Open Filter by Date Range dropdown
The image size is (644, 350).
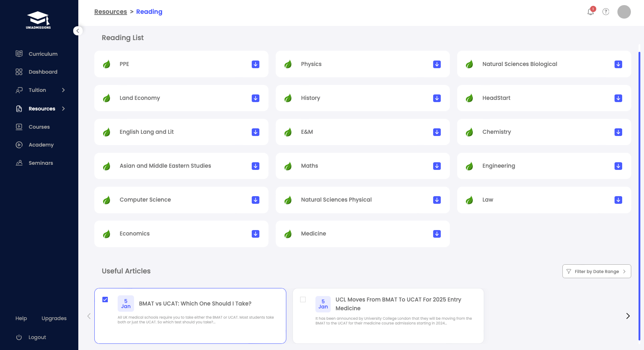pos(596,271)
